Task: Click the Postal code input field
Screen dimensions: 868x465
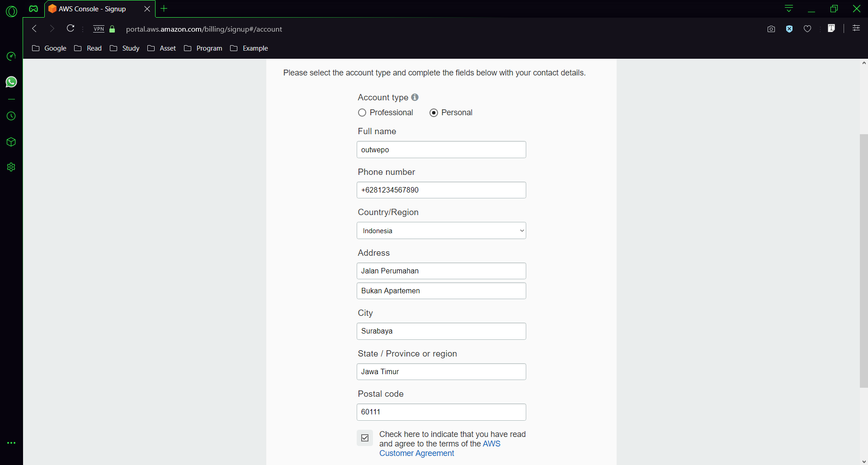Action: (x=441, y=412)
